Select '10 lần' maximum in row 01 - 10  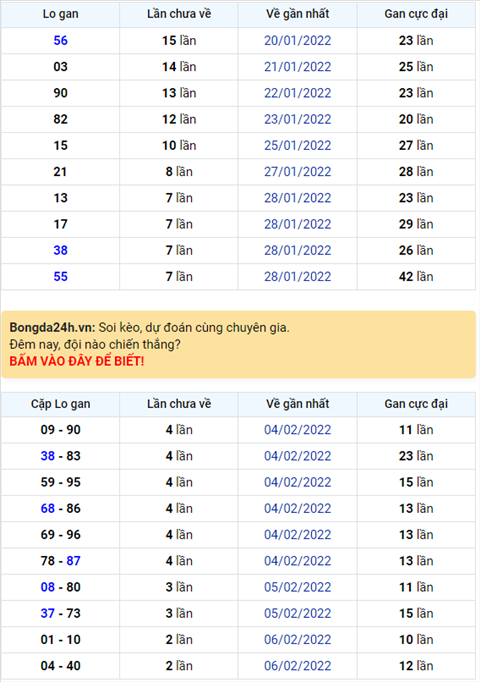[416, 639]
